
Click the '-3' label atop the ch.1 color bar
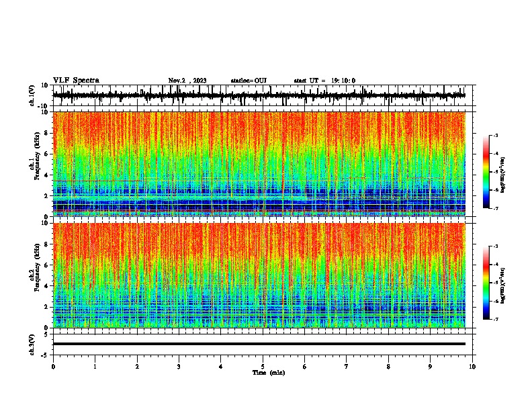point(495,135)
